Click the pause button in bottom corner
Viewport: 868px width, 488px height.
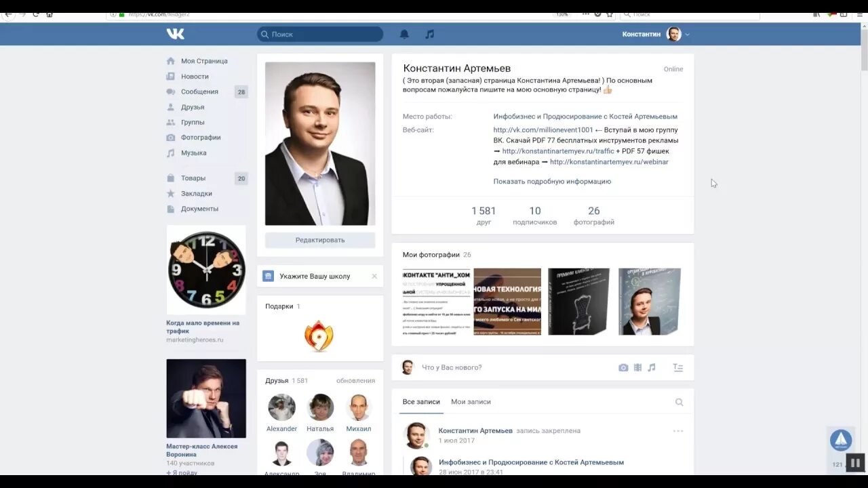[x=855, y=463]
